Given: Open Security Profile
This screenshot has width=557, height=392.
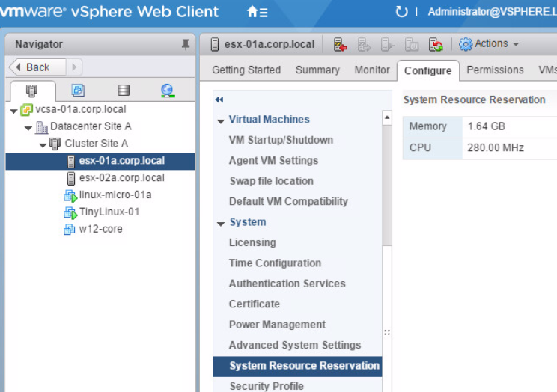Looking at the screenshot, I should (x=267, y=386).
